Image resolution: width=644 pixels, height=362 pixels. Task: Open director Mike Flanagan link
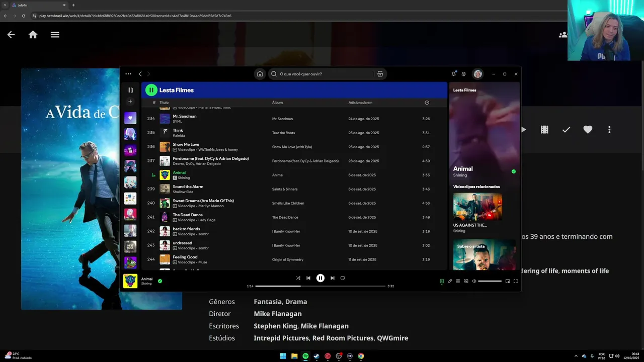point(278,314)
